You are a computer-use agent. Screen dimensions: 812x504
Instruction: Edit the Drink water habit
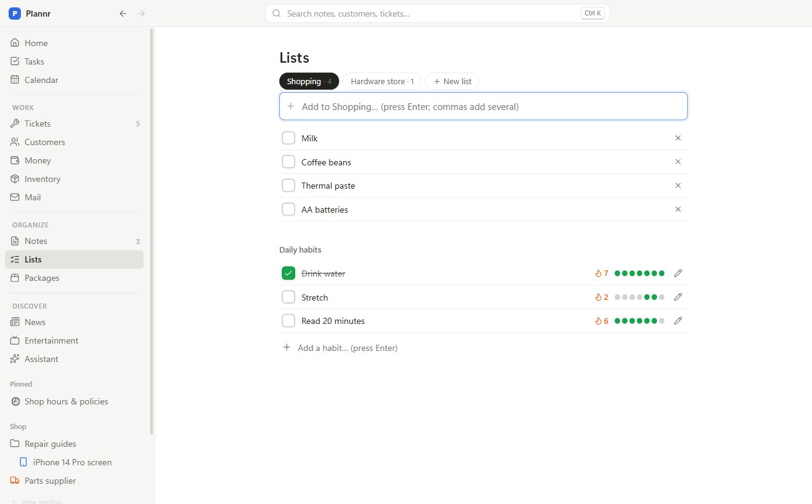pyautogui.click(x=678, y=274)
